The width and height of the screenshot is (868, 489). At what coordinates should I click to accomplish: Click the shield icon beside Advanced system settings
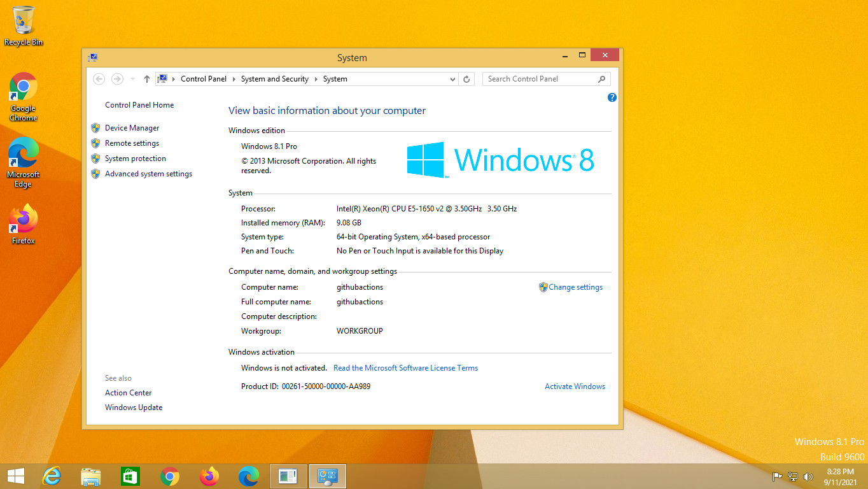95,174
